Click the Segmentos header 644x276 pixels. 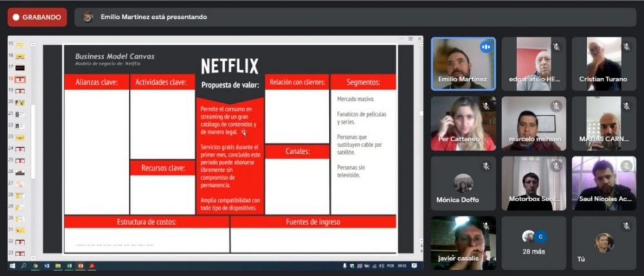pyautogui.click(x=363, y=82)
